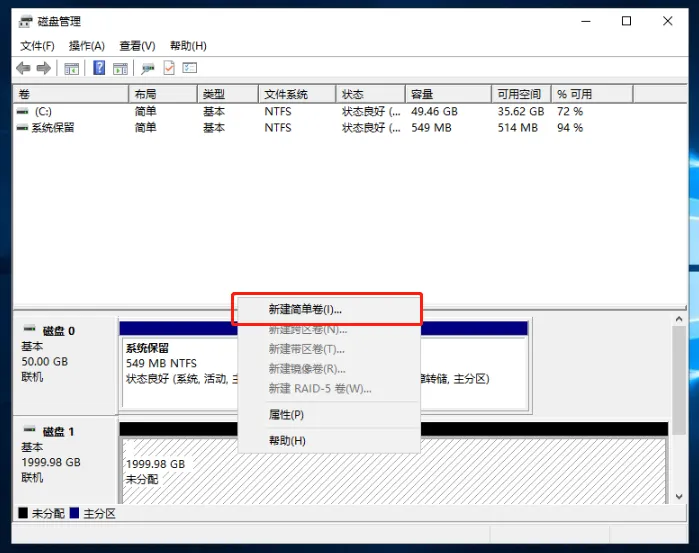
Task: Open the 查看(V) menu
Action: [x=137, y=45]
